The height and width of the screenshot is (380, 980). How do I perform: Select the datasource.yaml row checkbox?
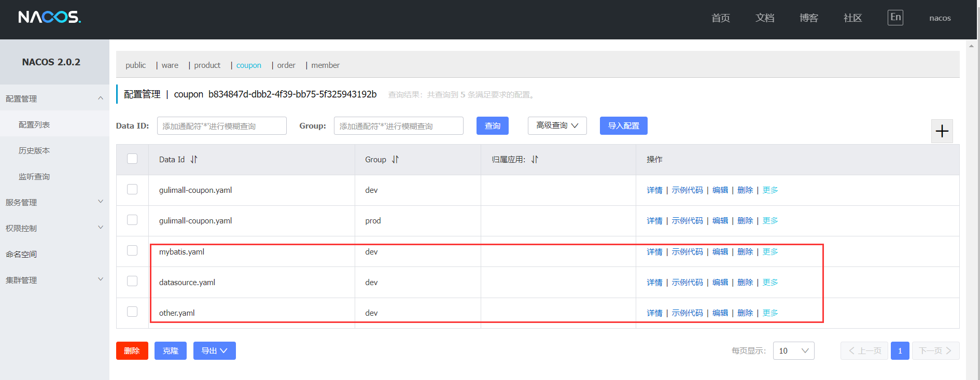coord(132,282)
